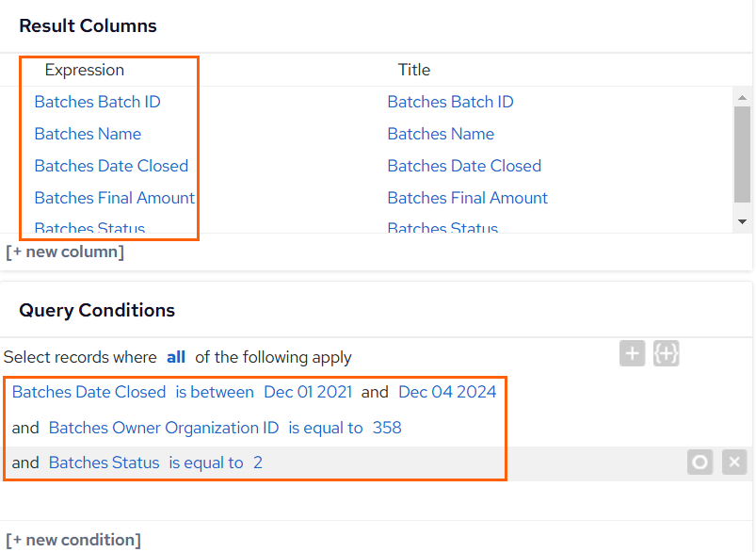Add a new column link
The width and height of the screenshot is (756, 552).
[x=65, y=252]
